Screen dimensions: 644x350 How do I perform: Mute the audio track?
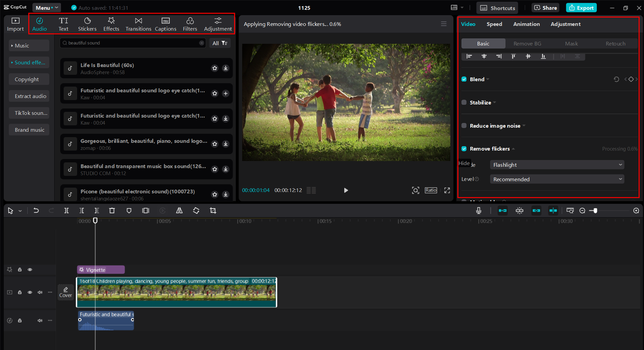40,320
